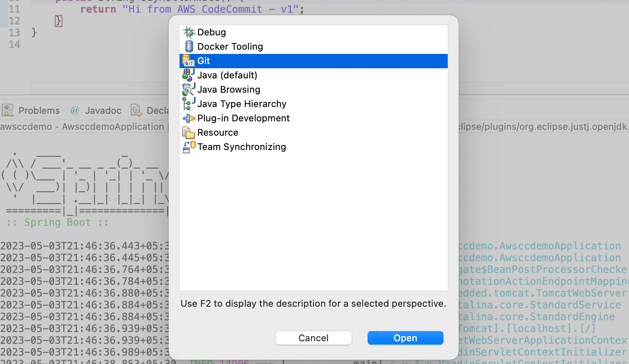Click the Resource folder icon
This screenshot has width=629, height=364.
[x=188, y=133]
